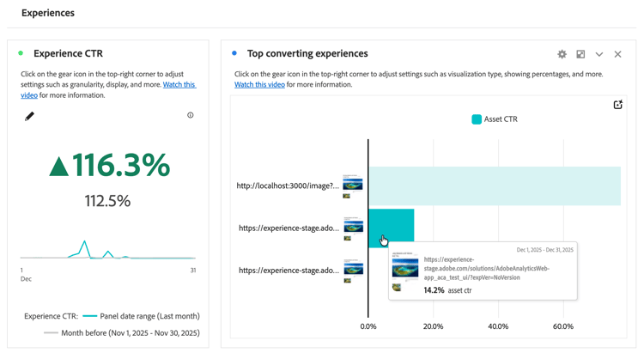Viewport: 644px width, 353px height.
Task: Click the second row experience thumbnail
Action: click(352, 227)
